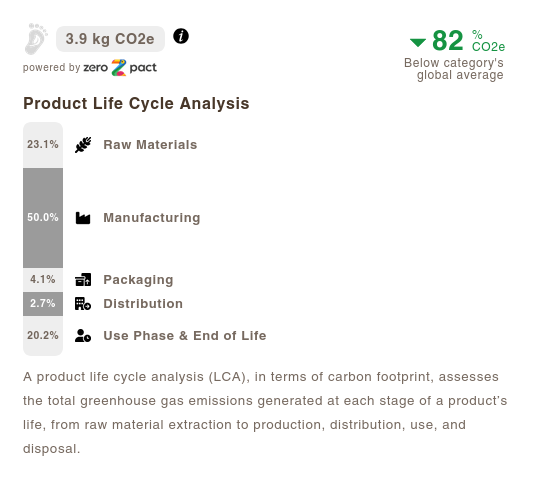Click the Packaging boxes icon

click(83, 280)
